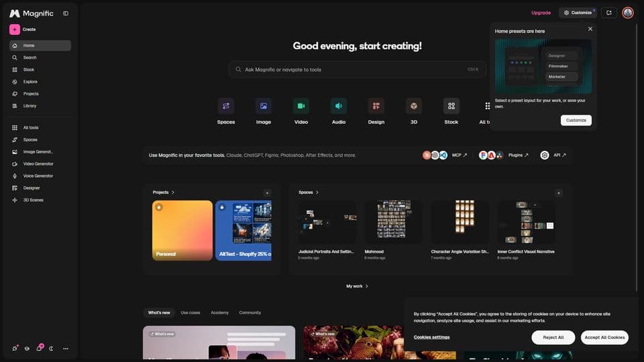Open the academy cap icon at sidebar bottom
This screenshot has height=362, width=644.
coord(27,349)
